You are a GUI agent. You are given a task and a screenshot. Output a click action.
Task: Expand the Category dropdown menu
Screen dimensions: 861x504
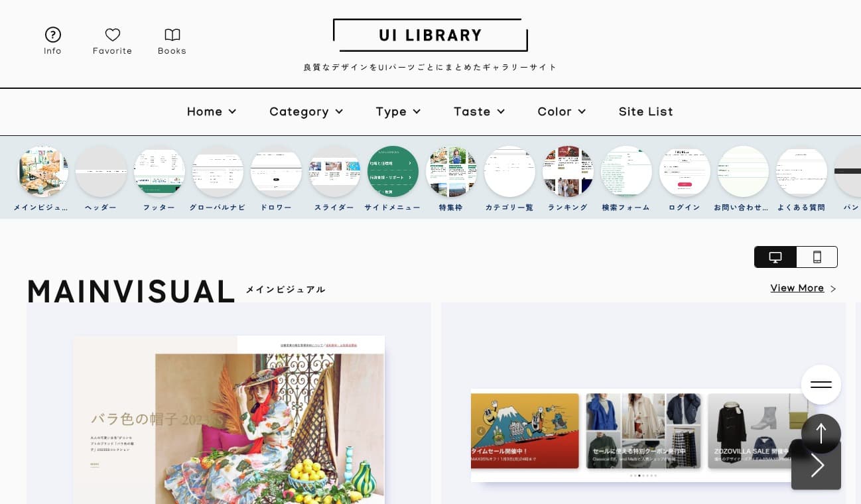[306, 111]
